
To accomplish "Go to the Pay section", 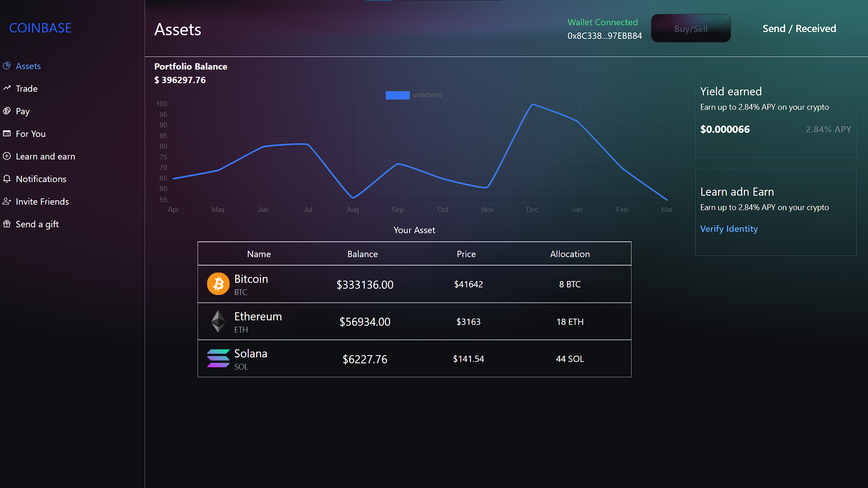I will click(23, 111).
